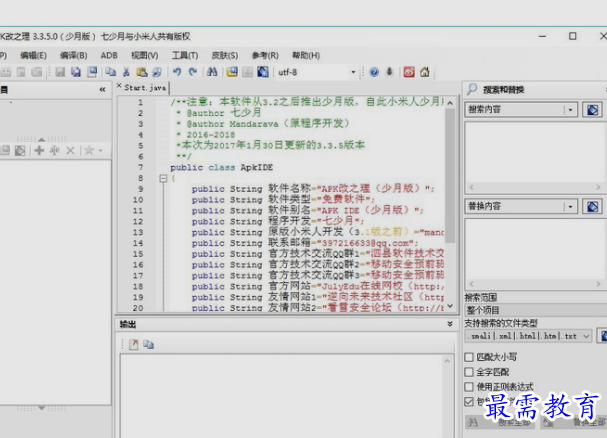Open the 皮肤(S) menu
Image resolution: width=607 pixels, height=438 pixels.
coord(225,55)
